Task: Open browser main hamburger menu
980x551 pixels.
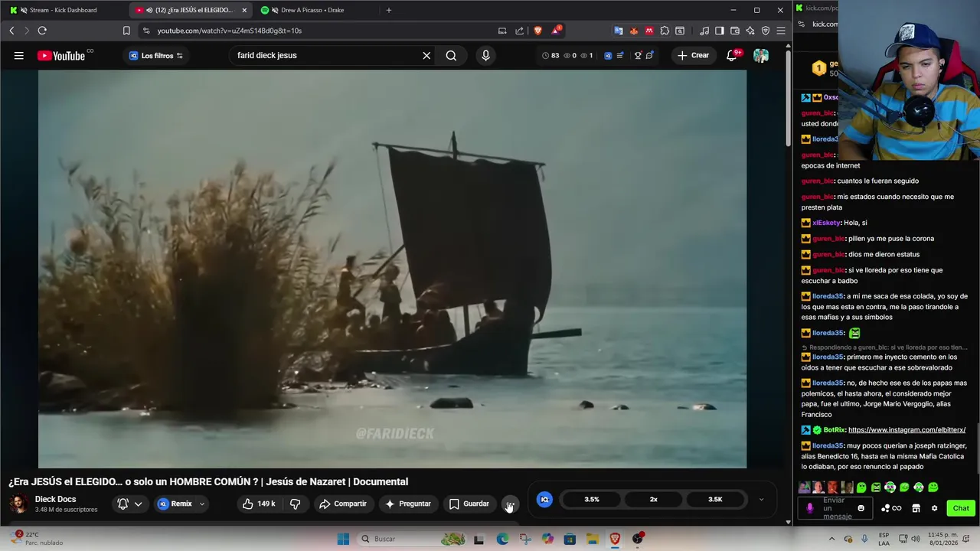Action: click(781, 31)
